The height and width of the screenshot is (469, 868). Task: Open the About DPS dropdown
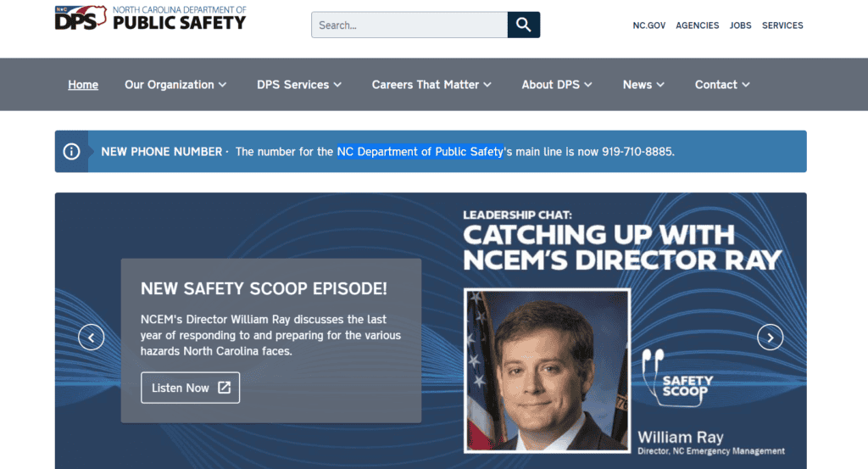[x=556, y=85]
